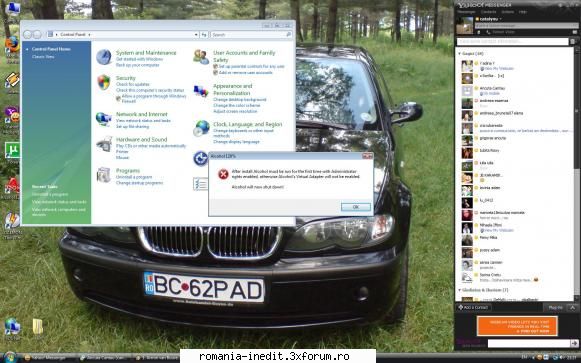This screenshot has width=581, height=363.
Task: Click Yahoo Messenger taskbar button
Action: [49, 358]
